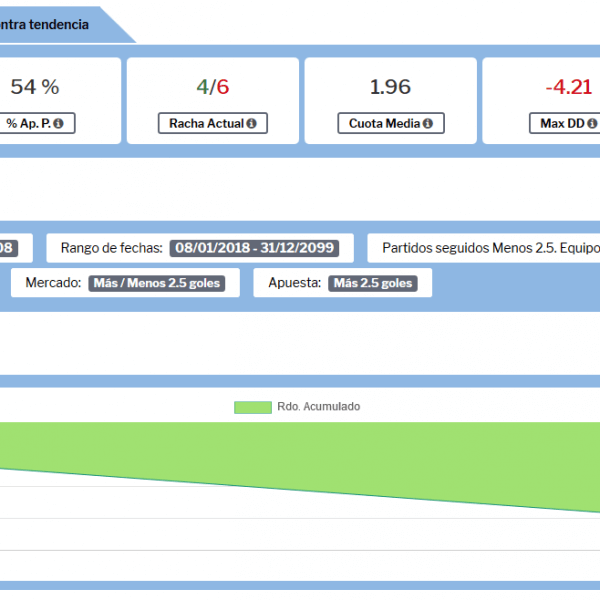Click the Apuesta label
Viewport: 600px width, 600px height.
295,283
